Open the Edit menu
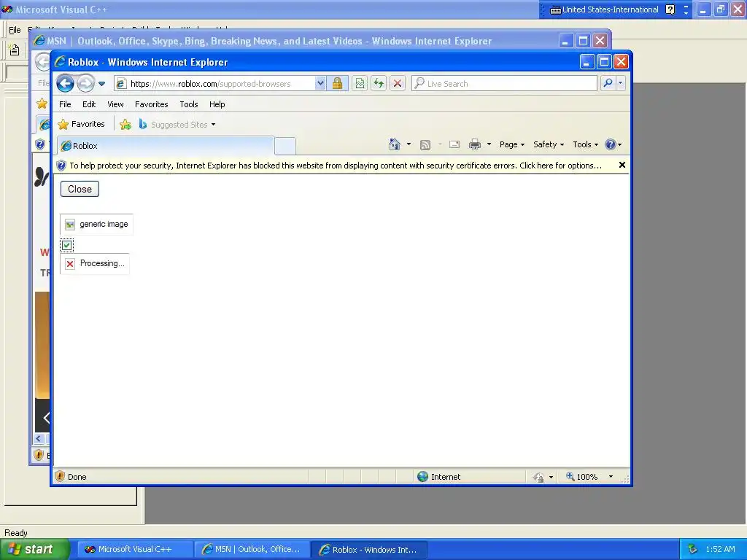Screen dimensions: 747x560 tap(89, 104)
